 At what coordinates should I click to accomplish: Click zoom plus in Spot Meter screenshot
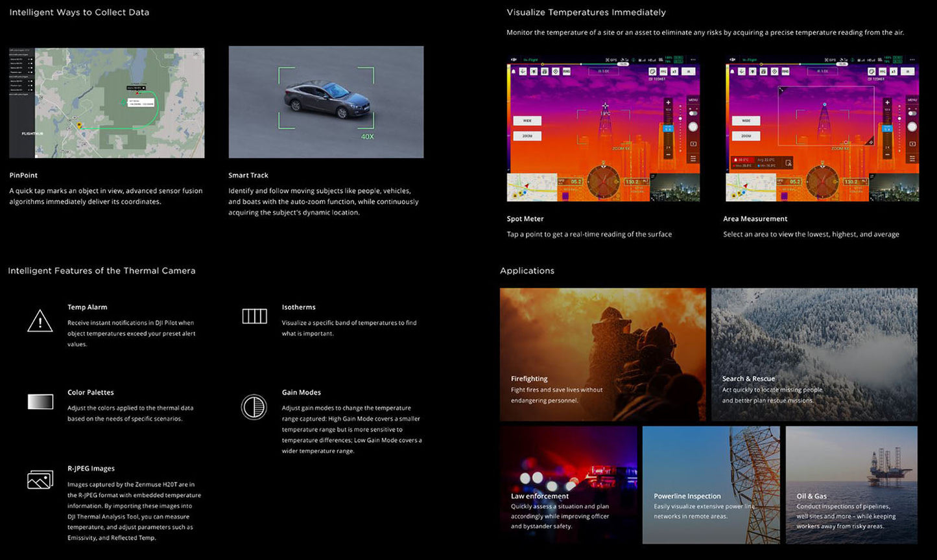click(668, 102)
